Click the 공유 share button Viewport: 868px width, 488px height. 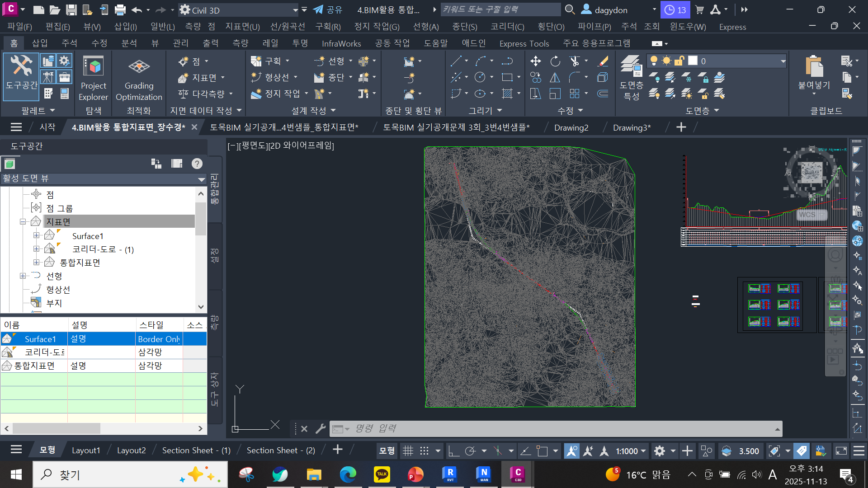tap(328, 9)
